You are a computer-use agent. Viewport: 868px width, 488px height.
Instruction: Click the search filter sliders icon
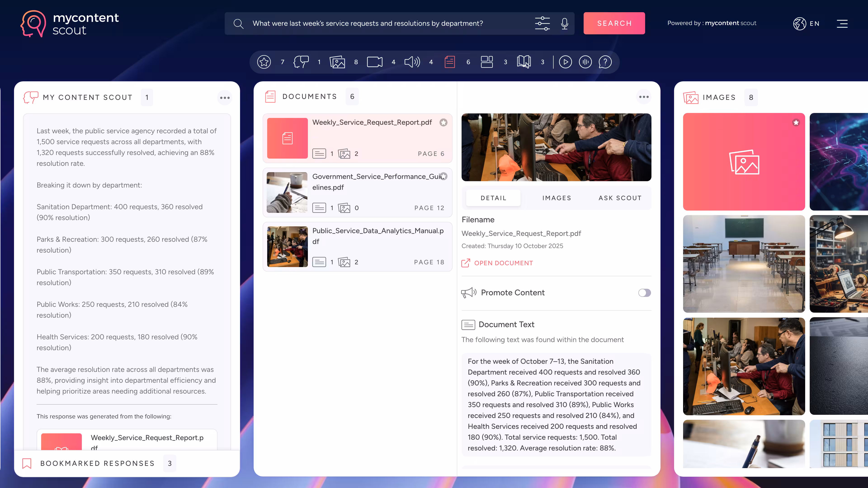(x=542, y=23)
